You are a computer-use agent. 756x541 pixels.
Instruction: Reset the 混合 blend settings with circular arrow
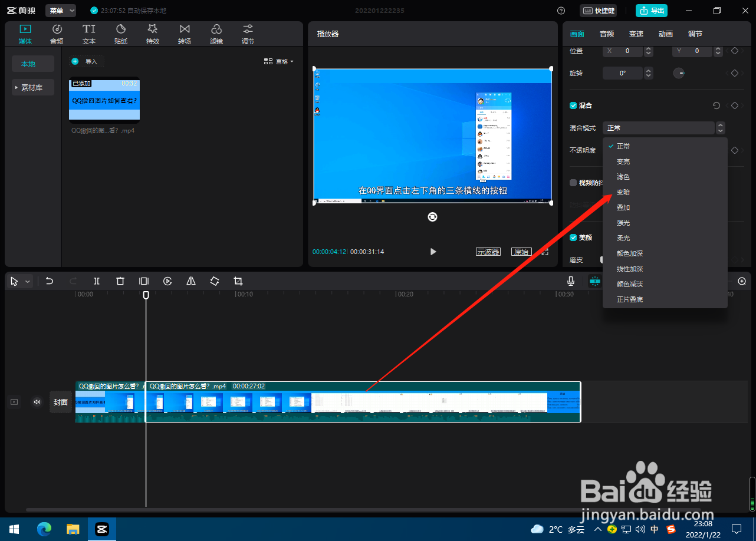pos(716,105)
